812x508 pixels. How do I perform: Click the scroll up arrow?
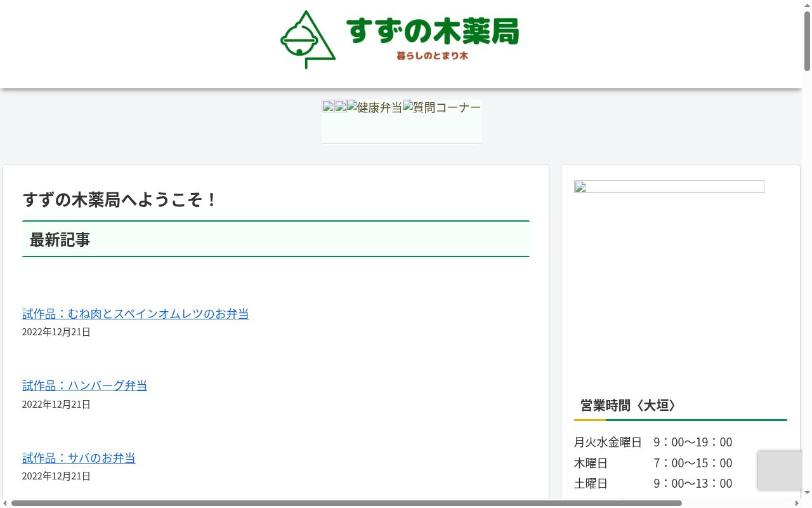coord(807,4)
